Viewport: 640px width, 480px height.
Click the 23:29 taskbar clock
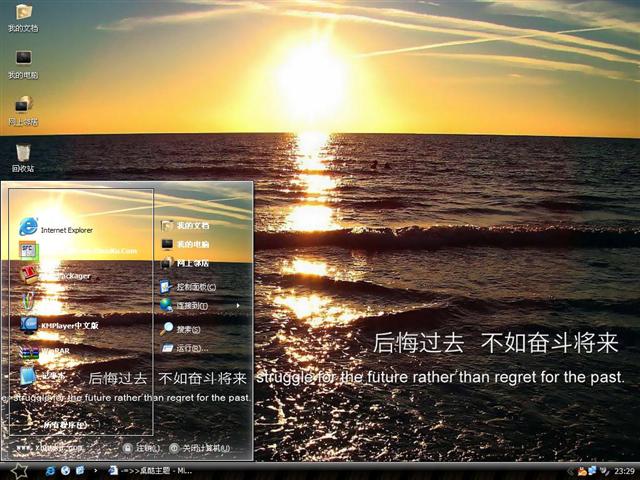(x=624, y=471)
